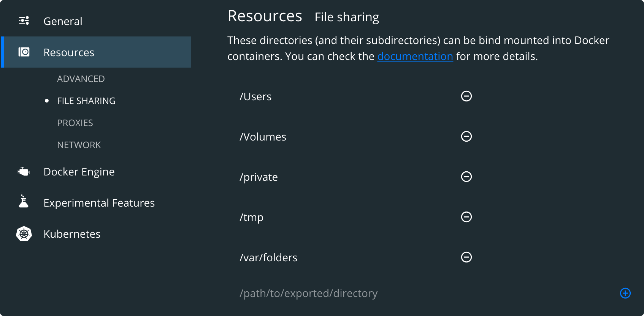
Task: Remove the /Volumes shared directory
Action: pos(466,136)
